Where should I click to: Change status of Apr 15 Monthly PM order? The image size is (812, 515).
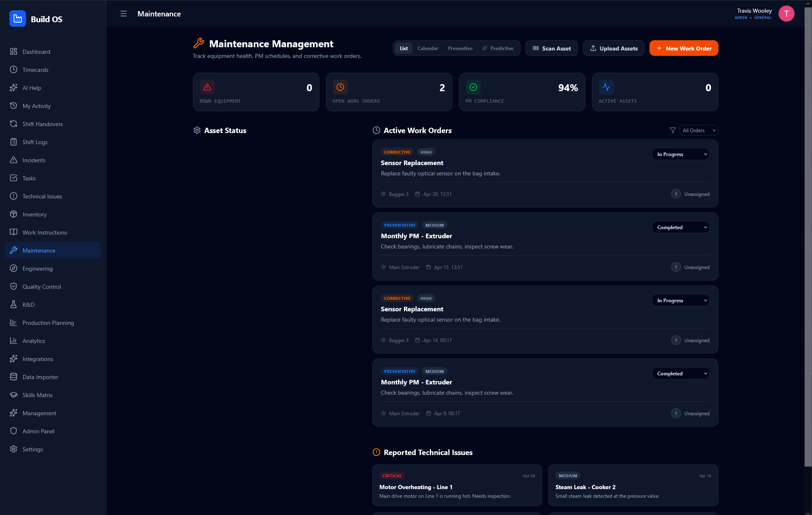pos(681,228)
